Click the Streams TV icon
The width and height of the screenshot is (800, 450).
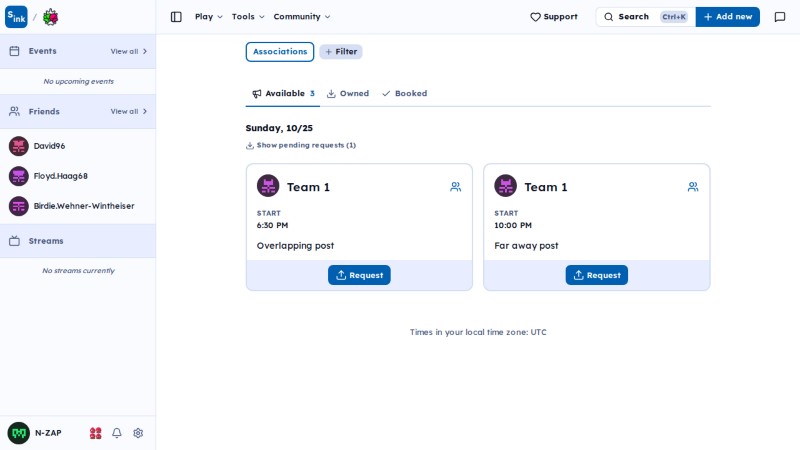tap(14, 241)
